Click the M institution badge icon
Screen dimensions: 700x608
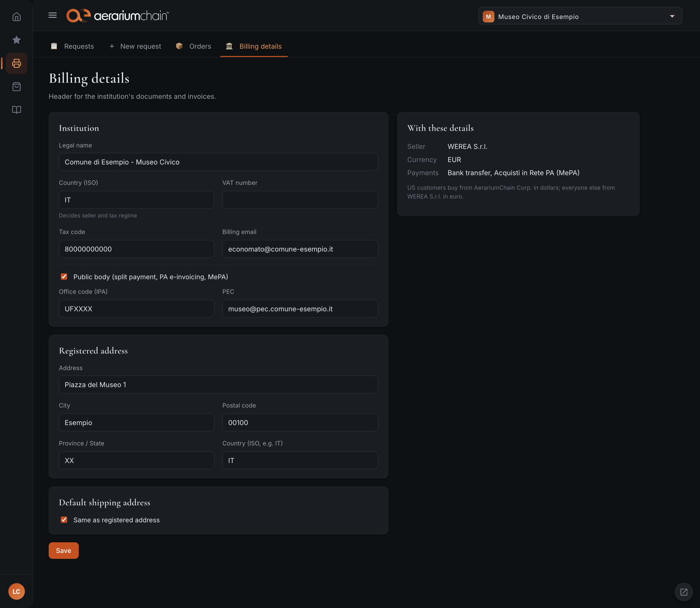pos(488,16)
